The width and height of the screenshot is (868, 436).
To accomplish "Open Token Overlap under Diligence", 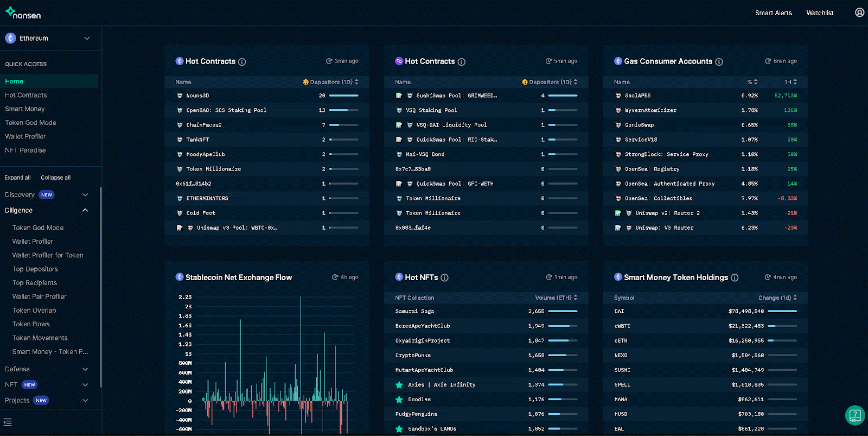I will [x=34, y=311].
